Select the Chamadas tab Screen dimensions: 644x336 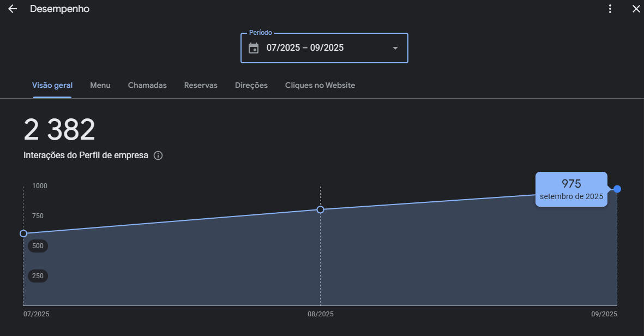pos(147,86)
